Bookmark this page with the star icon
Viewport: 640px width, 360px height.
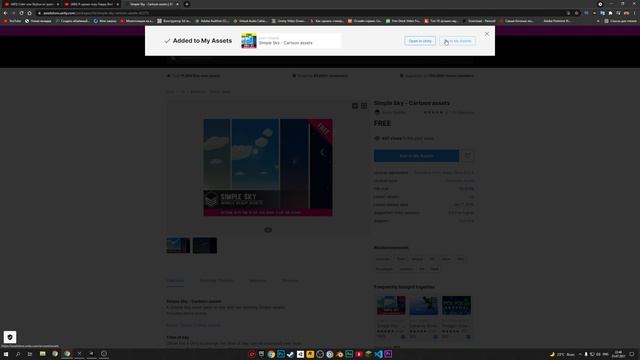point(576,13)
